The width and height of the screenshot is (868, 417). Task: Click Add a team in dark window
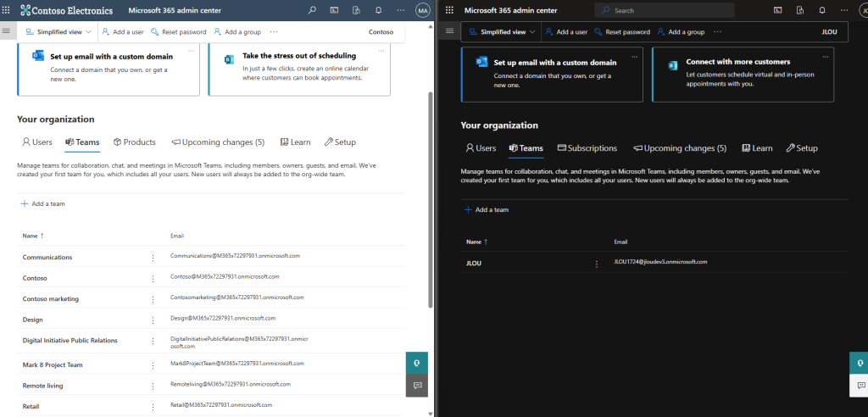tap(486, 210)
